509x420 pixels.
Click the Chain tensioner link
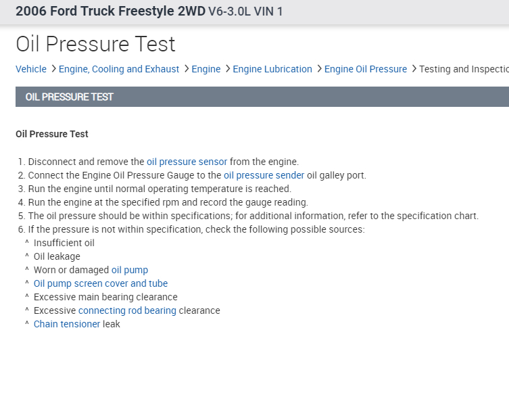pos(67,324)
